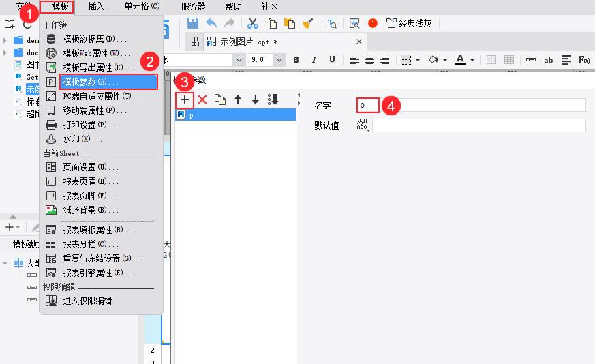Select 模板参数(A) menu entry
This screenshot has width=595, height=364.
pyautogui.click(x=109, y=82)
